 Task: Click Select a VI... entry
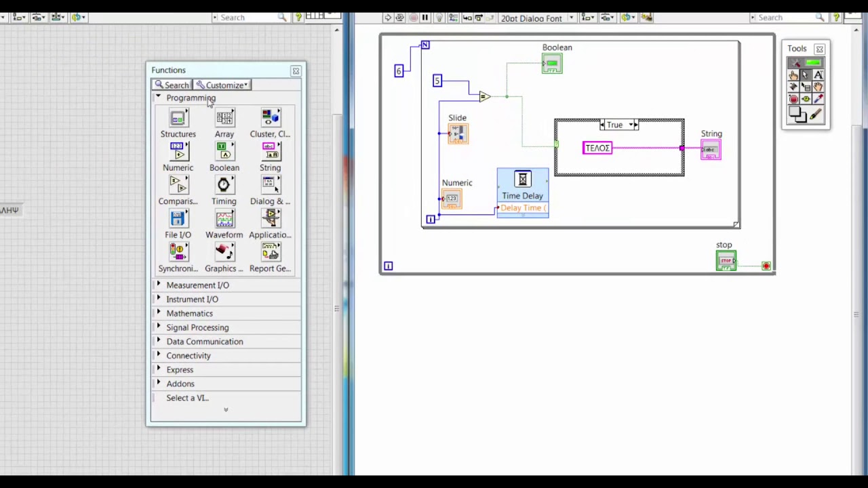(187, 398)
